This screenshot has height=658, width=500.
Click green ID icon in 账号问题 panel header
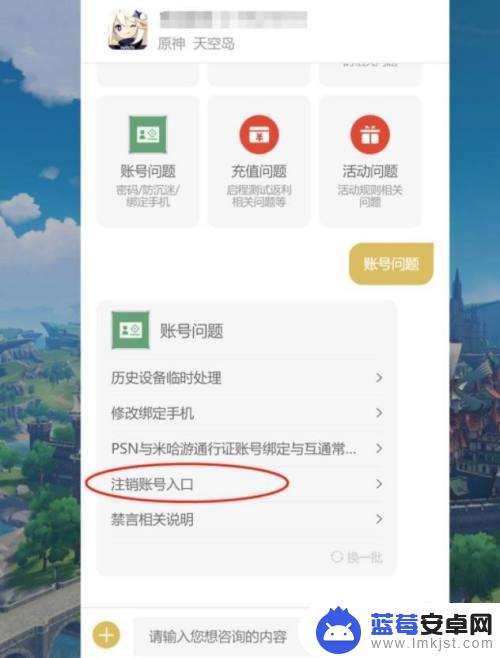click(131, 330)
